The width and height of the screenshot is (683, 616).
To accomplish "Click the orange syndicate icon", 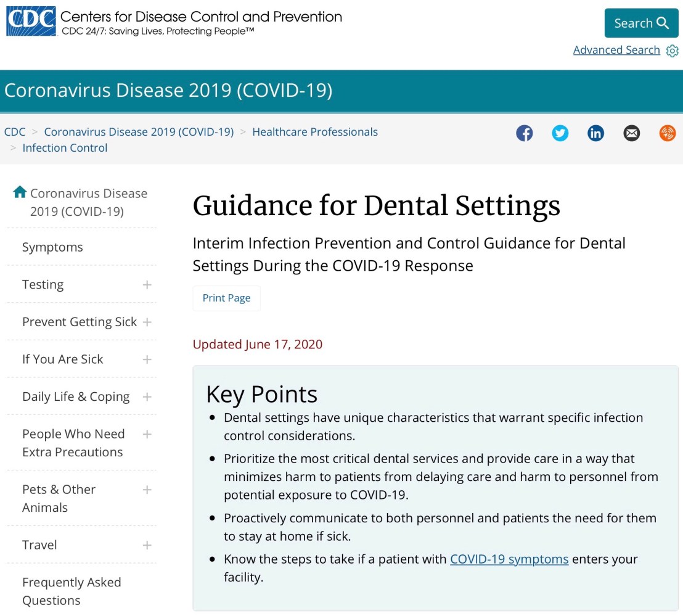I will tap(667, 133).
